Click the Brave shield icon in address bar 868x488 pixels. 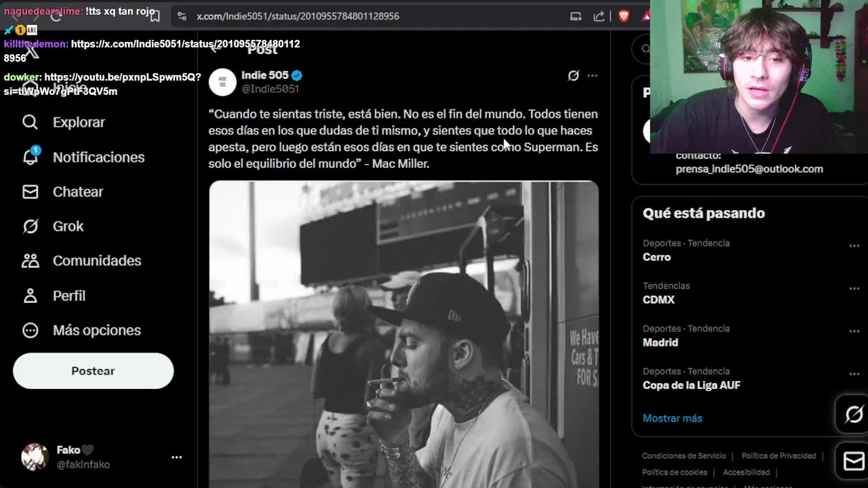(624, 16)
